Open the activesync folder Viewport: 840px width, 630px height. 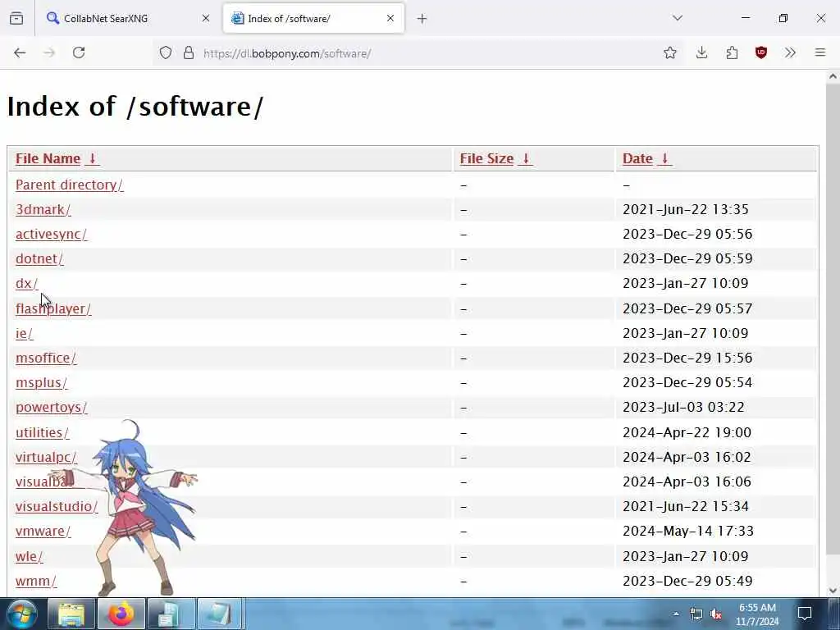pyautogui.click(x=52, y=234)
